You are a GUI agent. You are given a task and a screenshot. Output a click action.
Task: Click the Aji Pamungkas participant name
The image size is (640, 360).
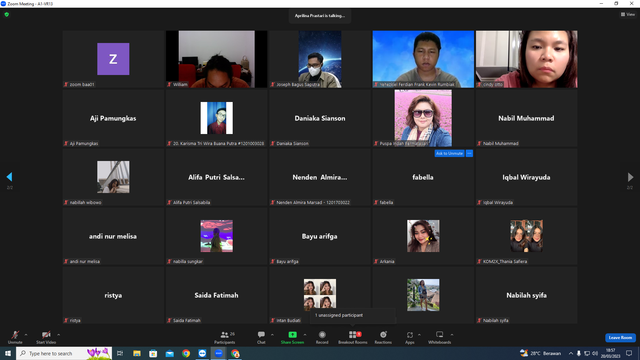(113, 118)
